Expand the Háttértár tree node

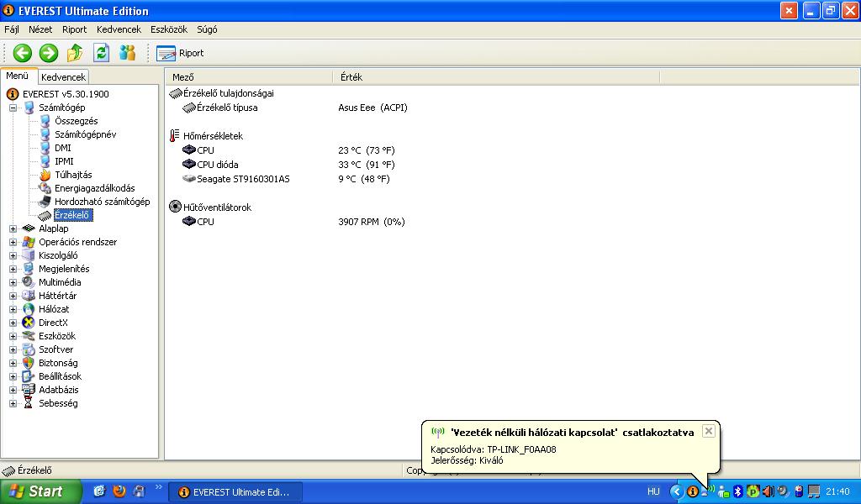pyautogui.click(x=13, y=296)
